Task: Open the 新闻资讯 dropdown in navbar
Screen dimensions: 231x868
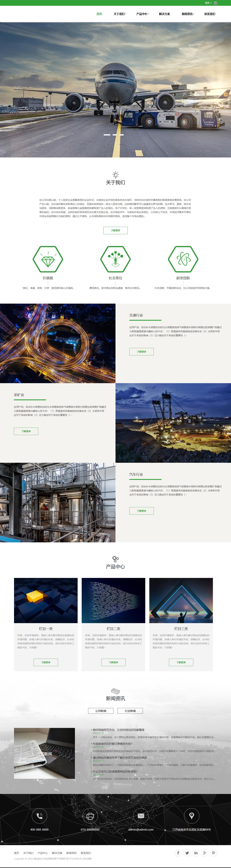Action: coord(188,14)
